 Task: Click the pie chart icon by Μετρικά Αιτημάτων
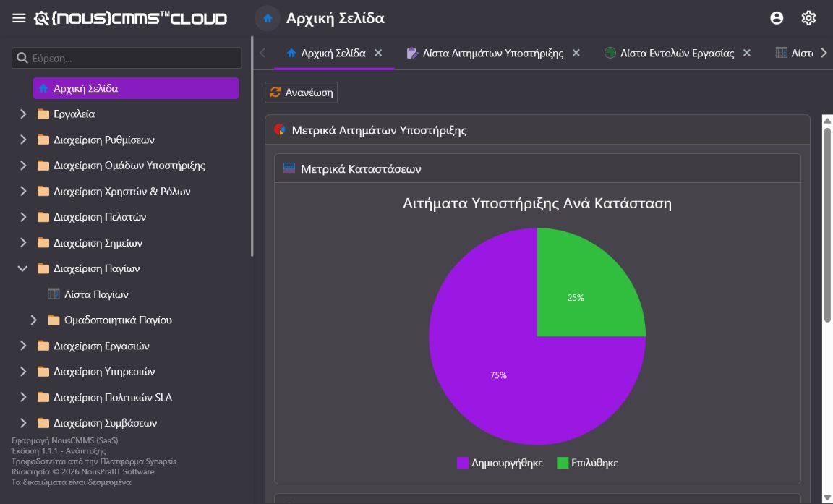coord(280,129)
